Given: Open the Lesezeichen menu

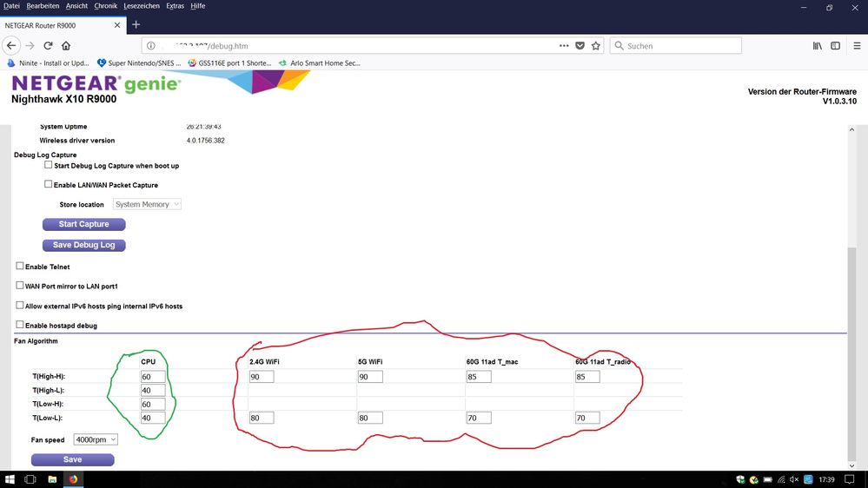Looking at the screenshot, I should [141, 6].
